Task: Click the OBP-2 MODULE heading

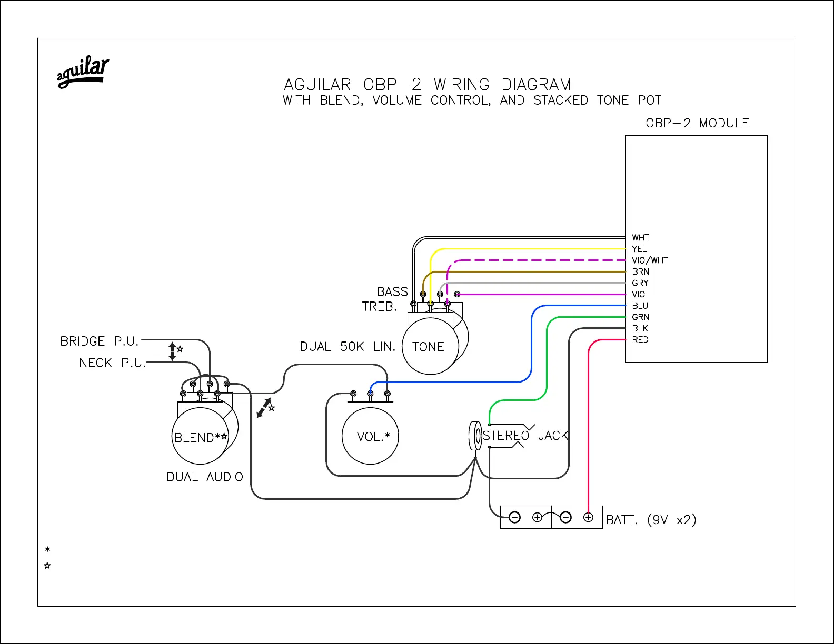Action: [x=697, y=123]
